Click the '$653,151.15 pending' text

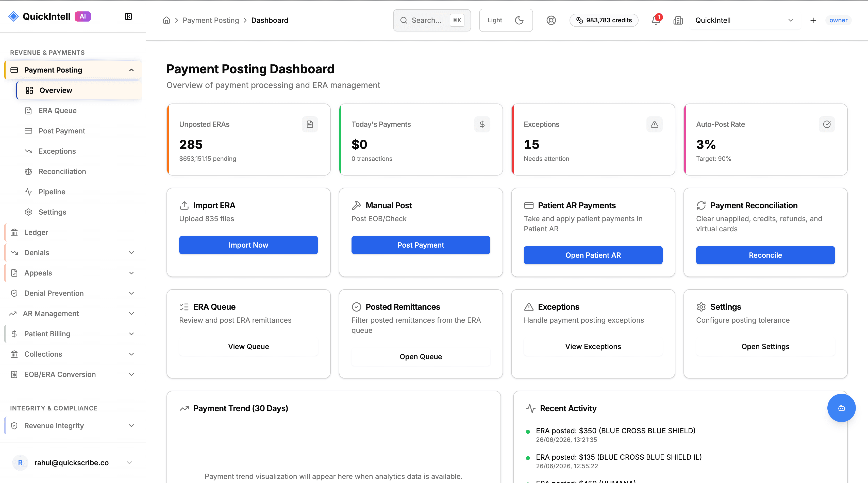tap(208, 159)
